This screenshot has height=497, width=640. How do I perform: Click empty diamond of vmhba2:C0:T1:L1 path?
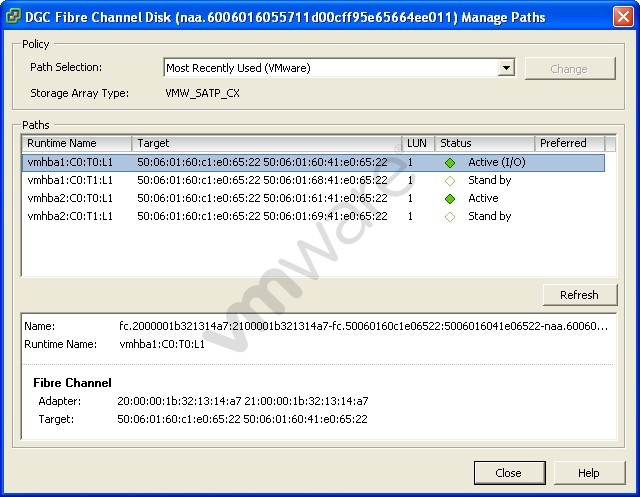tap(450, 217)
